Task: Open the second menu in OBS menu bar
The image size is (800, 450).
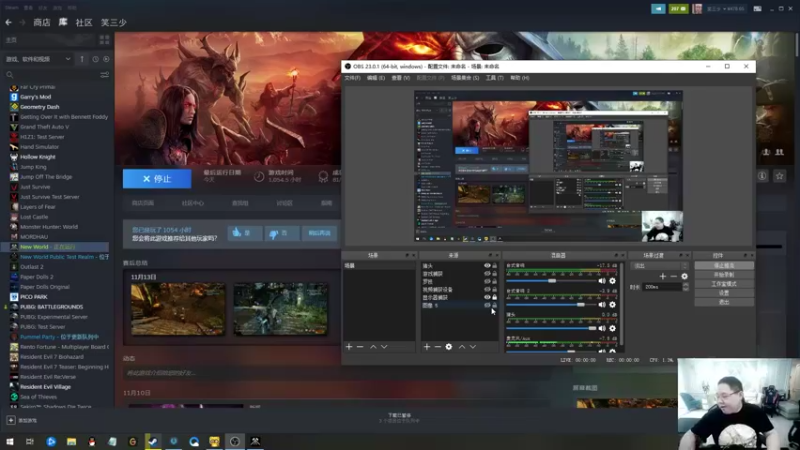Action: coord(376,78)
